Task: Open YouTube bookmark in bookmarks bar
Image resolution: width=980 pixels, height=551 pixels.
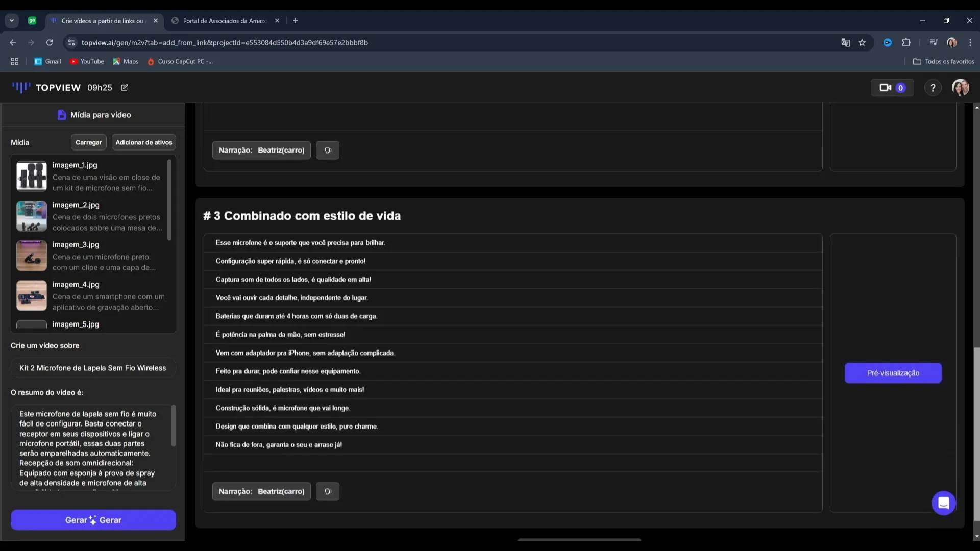Action: [87, 61]
